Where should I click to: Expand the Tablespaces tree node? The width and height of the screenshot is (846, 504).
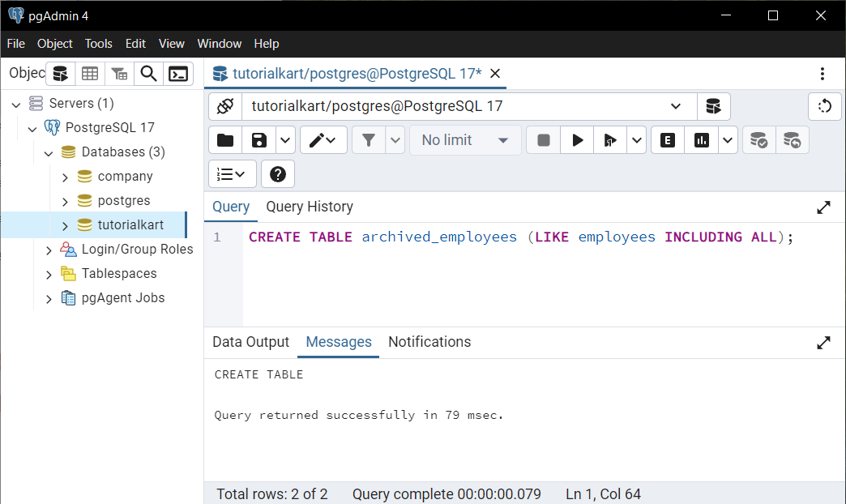pos(49,274)
